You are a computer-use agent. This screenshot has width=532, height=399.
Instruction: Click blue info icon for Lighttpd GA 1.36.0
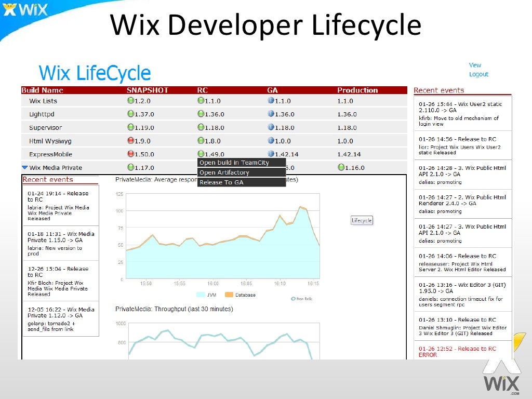click(x=271, y=114)
